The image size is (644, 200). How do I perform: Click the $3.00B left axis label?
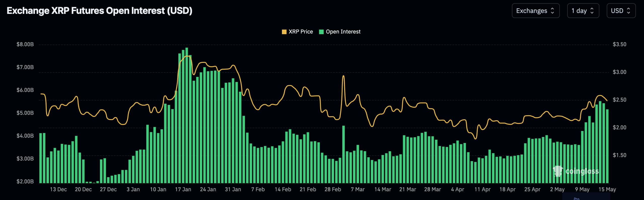25,159
